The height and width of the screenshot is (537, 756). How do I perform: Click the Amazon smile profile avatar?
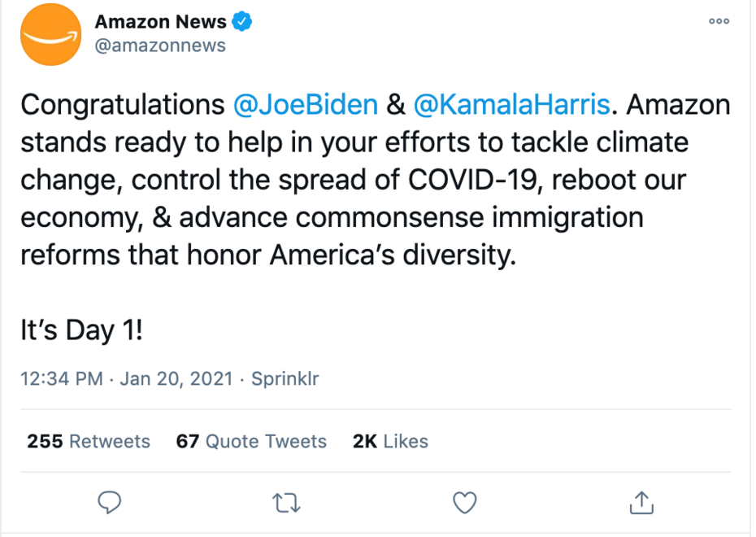(x=50, y=34)
